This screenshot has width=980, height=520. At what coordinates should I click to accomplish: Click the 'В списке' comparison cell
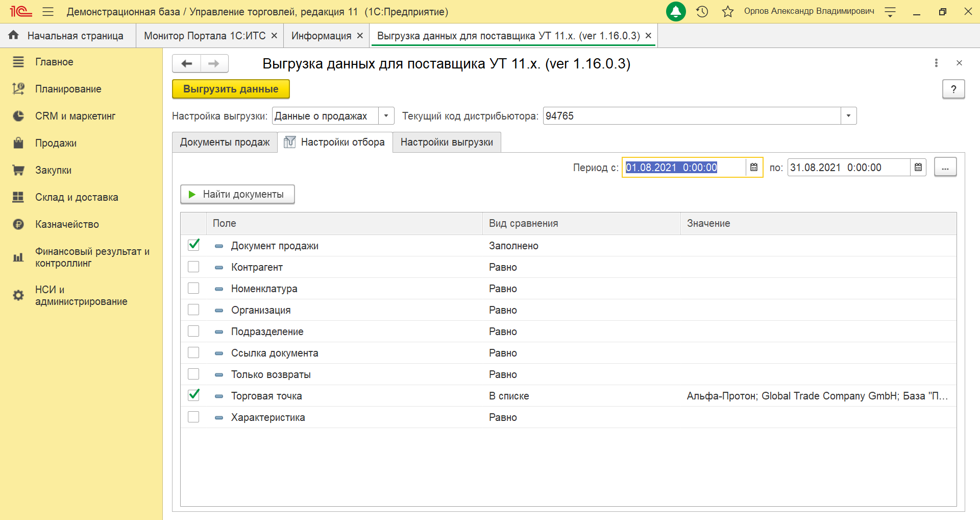581,396
